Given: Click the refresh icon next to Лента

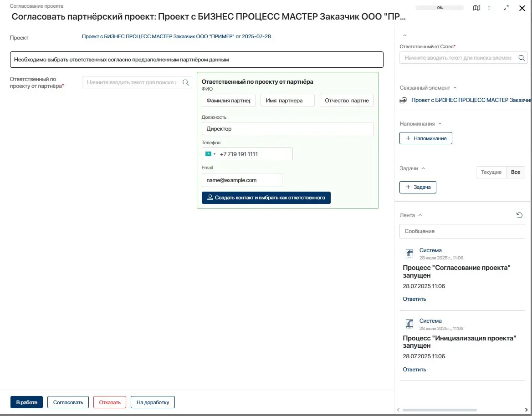Looking at the screenshot, I should click(x=519, y=215).
